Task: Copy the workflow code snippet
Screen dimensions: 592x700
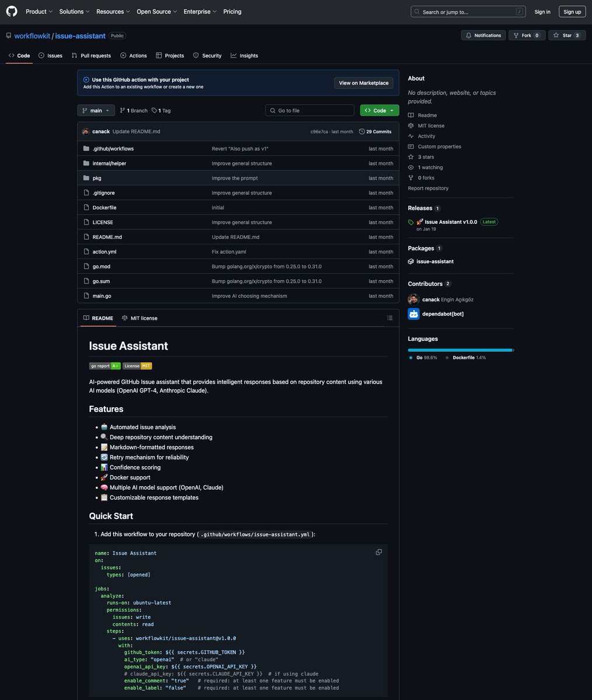Action: point(379,552)
